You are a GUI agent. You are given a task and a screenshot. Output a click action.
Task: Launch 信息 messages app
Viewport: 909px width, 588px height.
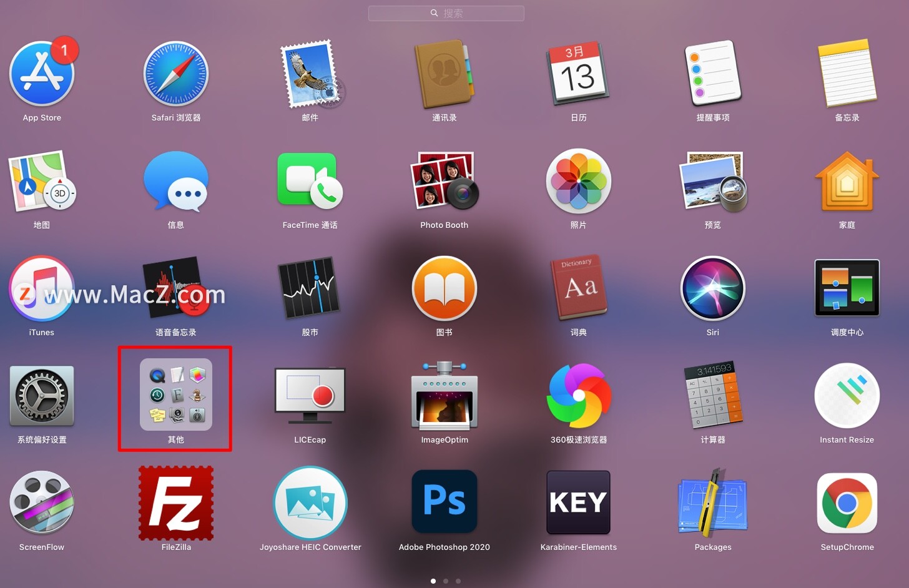[x=176, y=181]
